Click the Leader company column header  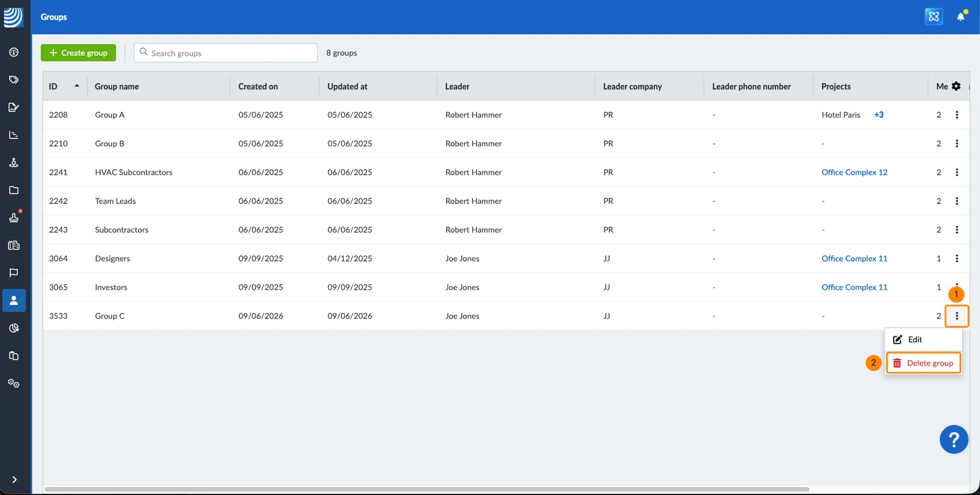(x=633, y=86)
